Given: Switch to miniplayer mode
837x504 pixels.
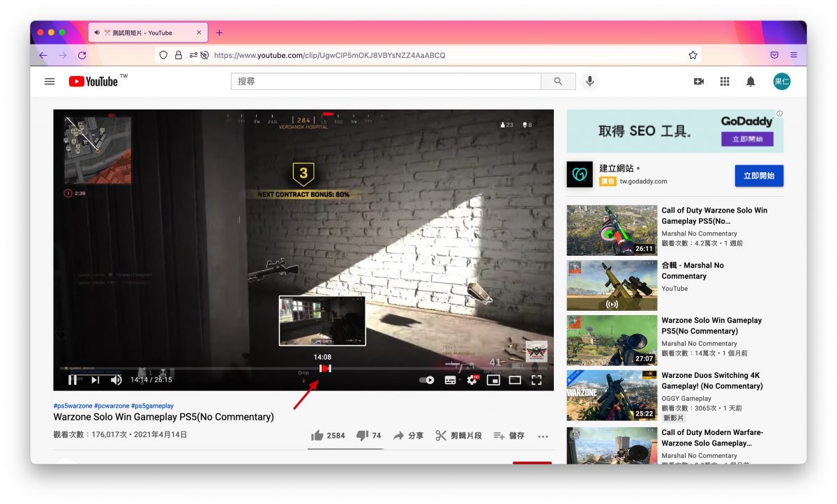Looking at the screenshot, I should (493, 380).
